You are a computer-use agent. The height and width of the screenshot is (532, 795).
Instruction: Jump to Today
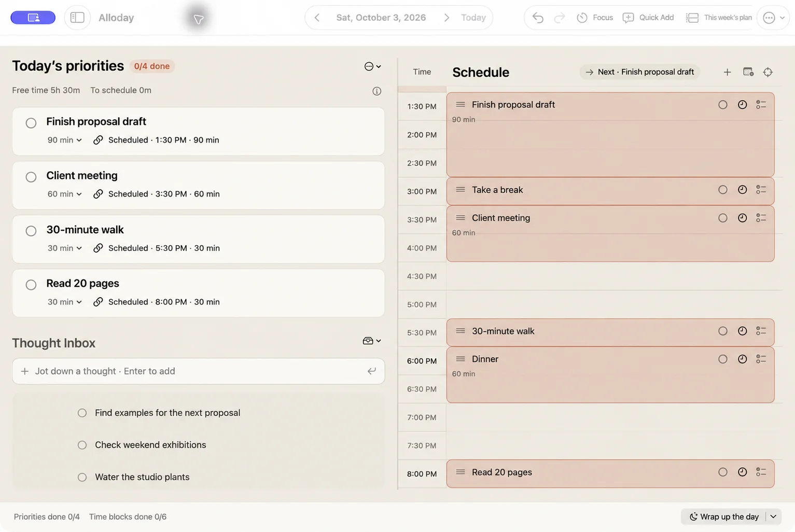(473, 18)
